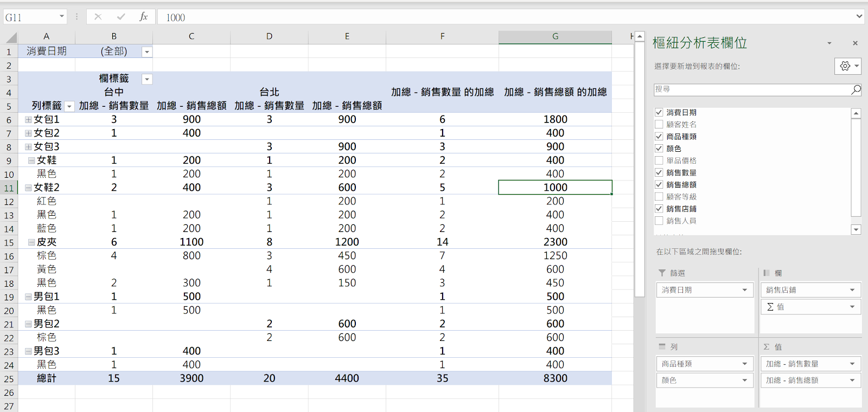The width and height of the screenshot is (868, 412).
Task: Collapse the 皮夾 row group
Action: pos(31,242)
